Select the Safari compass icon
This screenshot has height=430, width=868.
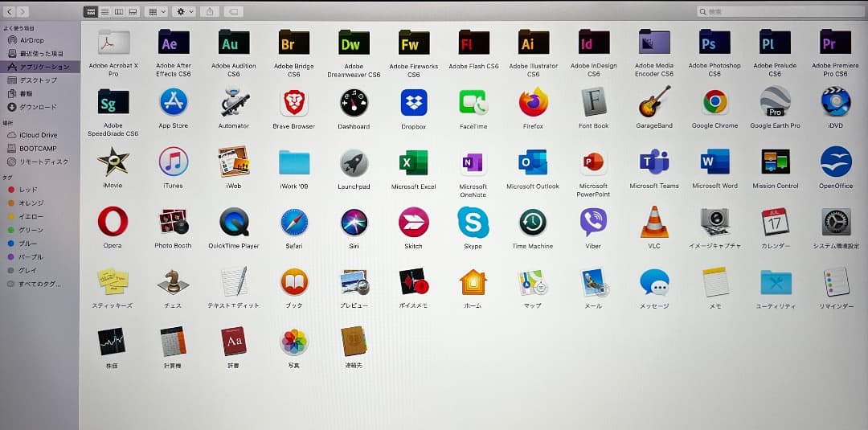(x=294, y=222)
